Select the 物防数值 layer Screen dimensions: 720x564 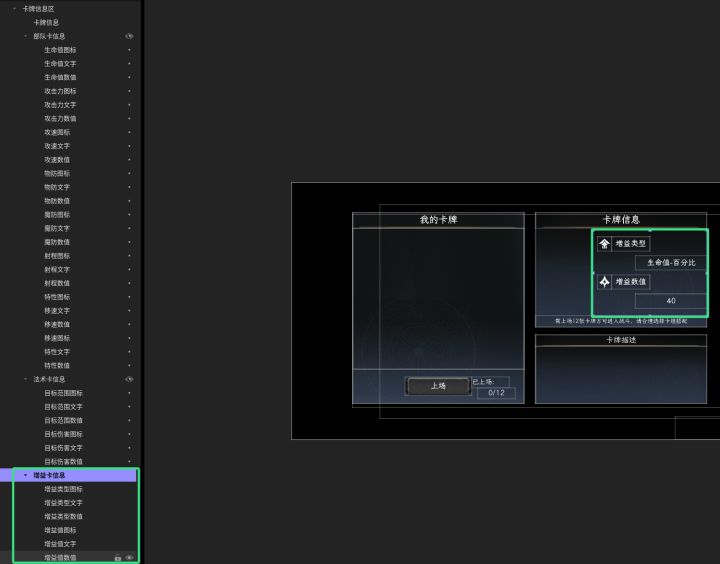[x=57, y=201]
